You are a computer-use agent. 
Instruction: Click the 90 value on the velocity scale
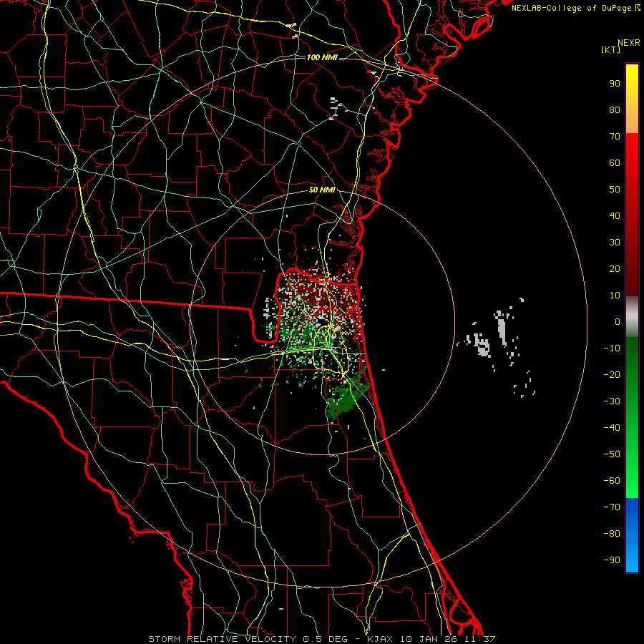tap(615, 84)
